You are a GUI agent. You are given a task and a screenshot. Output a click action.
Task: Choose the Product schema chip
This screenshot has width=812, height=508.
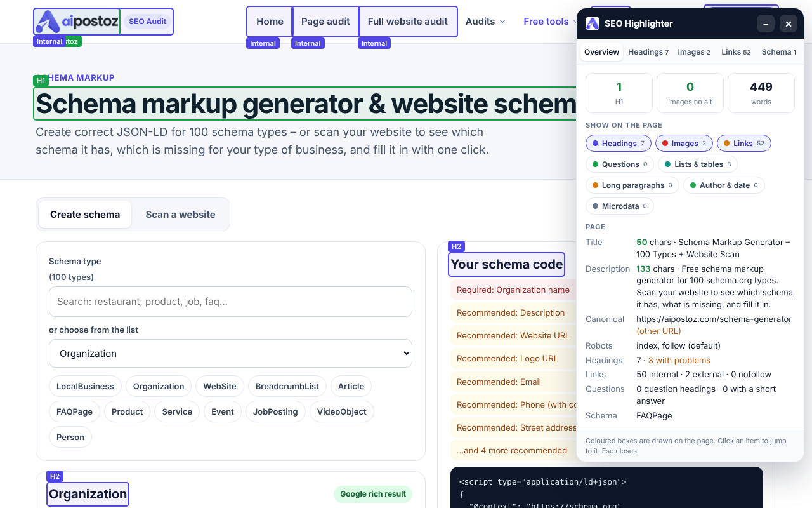128,411
